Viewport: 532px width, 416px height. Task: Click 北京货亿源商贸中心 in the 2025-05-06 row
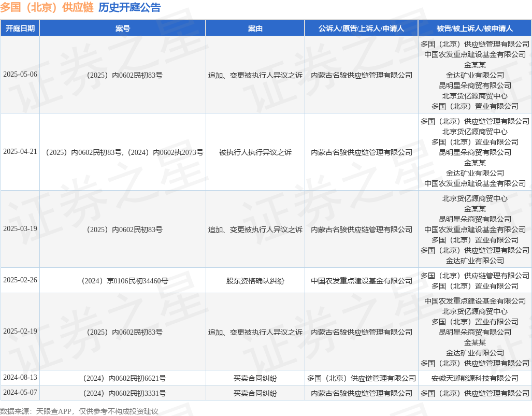[475, 96]
